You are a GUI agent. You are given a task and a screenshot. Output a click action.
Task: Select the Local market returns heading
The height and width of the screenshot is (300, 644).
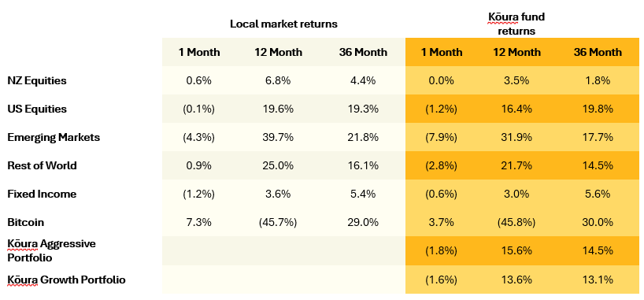(283, 24)
